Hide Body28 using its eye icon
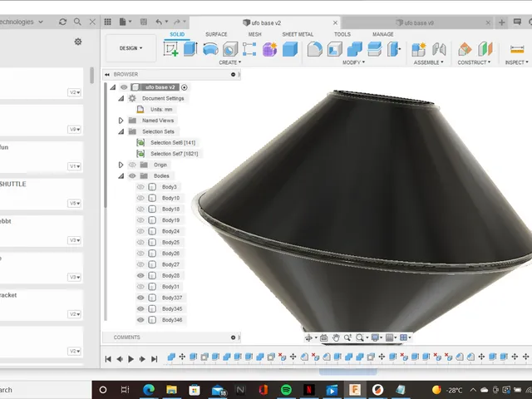This screenshot has width=532, height=399. (140, 275)
